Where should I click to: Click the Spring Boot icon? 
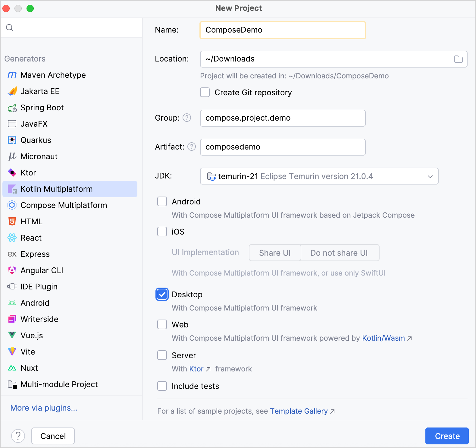[12, 107]
